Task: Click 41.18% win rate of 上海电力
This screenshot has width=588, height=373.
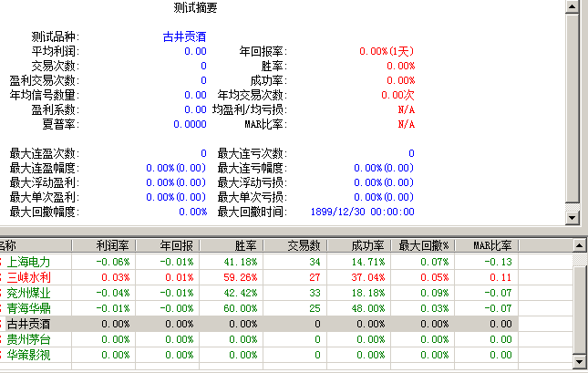Action: tap(241, 262)
